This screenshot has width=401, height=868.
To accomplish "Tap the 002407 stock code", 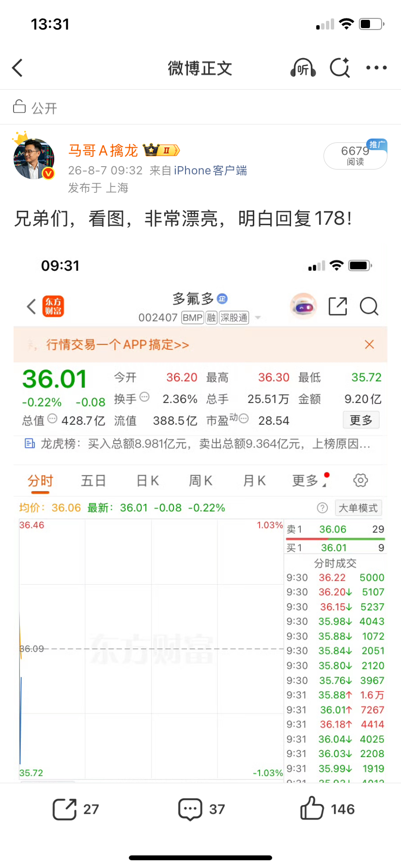I will pos(158,318).
